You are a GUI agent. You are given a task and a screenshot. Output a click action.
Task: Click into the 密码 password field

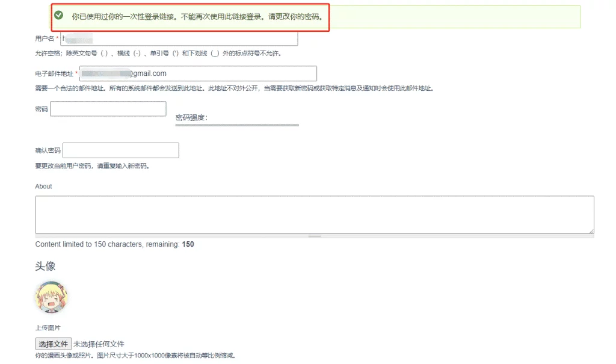pos(108,109)
